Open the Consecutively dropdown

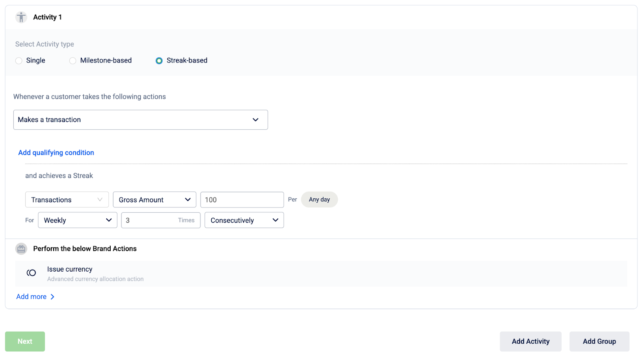[244, 220]
